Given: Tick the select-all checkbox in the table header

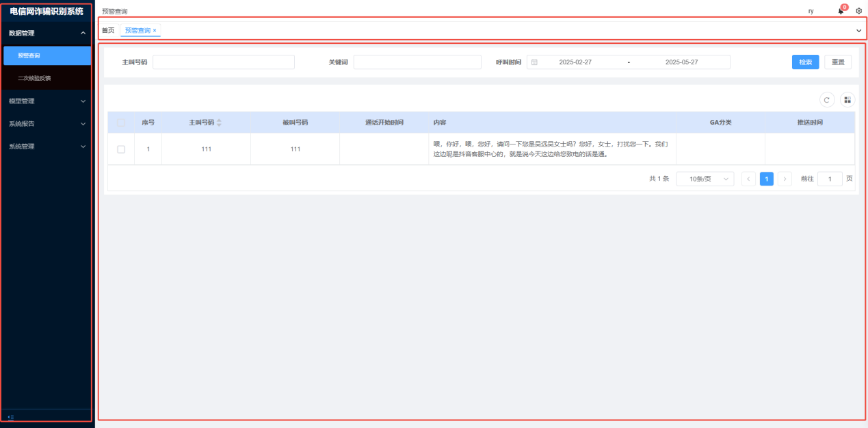Looking at the screenshot, I should tap(121, 123).
